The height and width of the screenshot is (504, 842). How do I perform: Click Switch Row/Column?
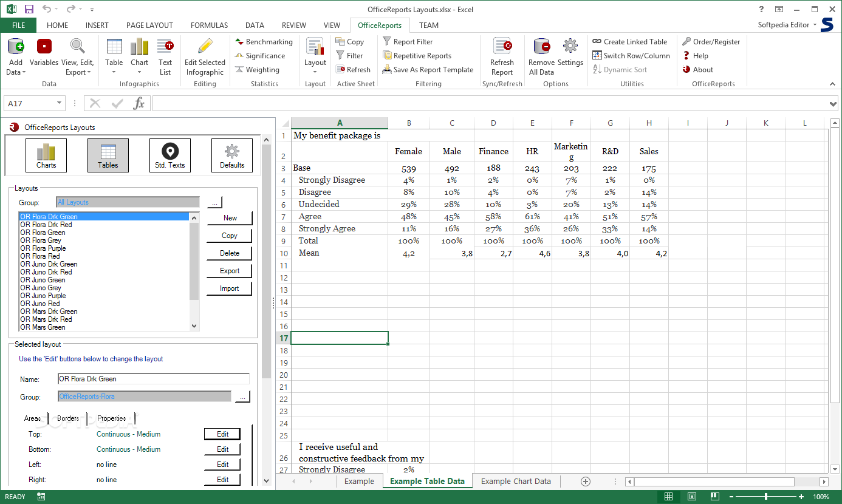631,56
